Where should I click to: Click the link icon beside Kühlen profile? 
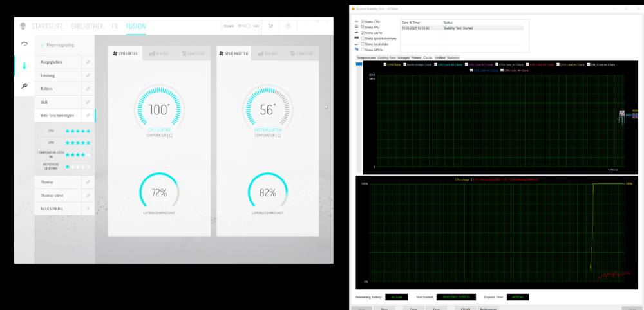pos(88,89)
